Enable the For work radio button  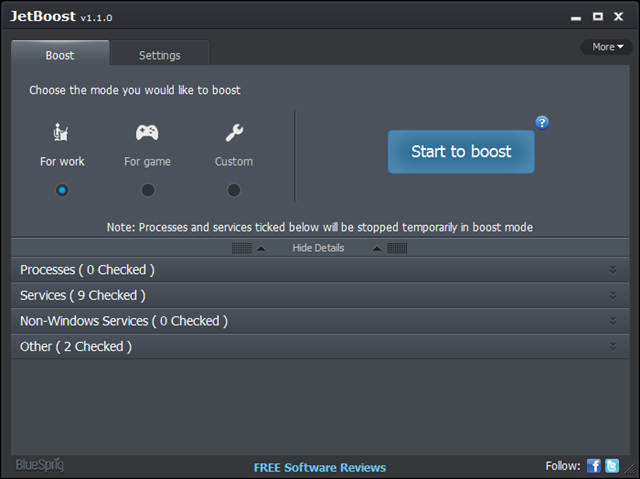pos(62,190)
